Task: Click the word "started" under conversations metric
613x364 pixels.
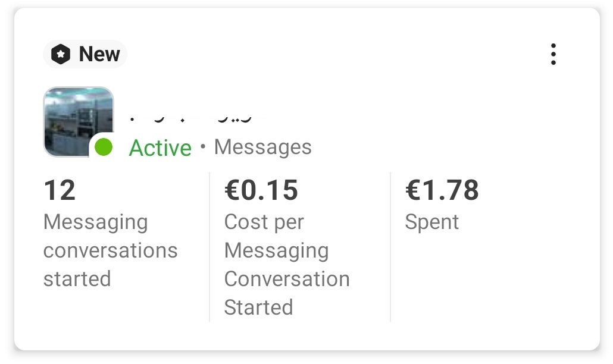Action: tap(77, 279)
